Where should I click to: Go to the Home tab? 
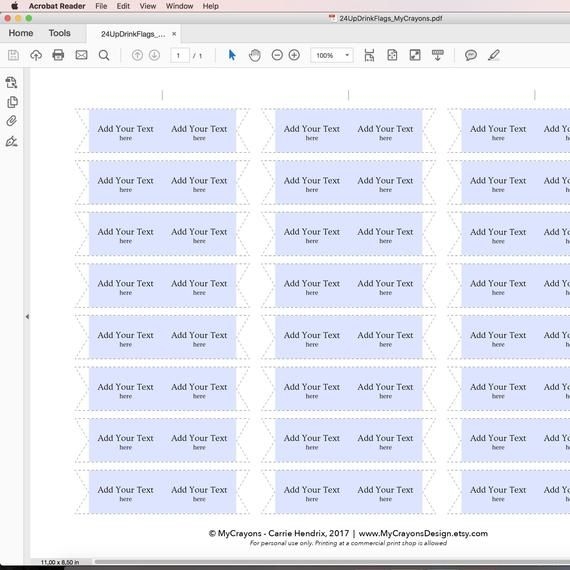(21, 33)
